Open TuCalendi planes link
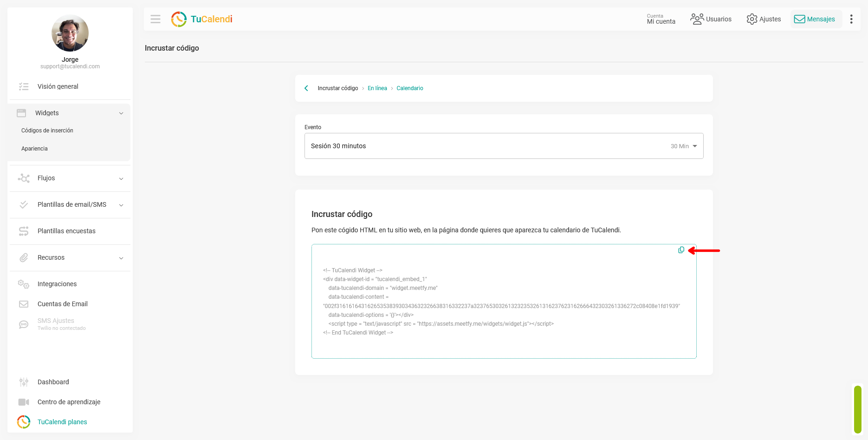868x440 pixels. point(62,422)
